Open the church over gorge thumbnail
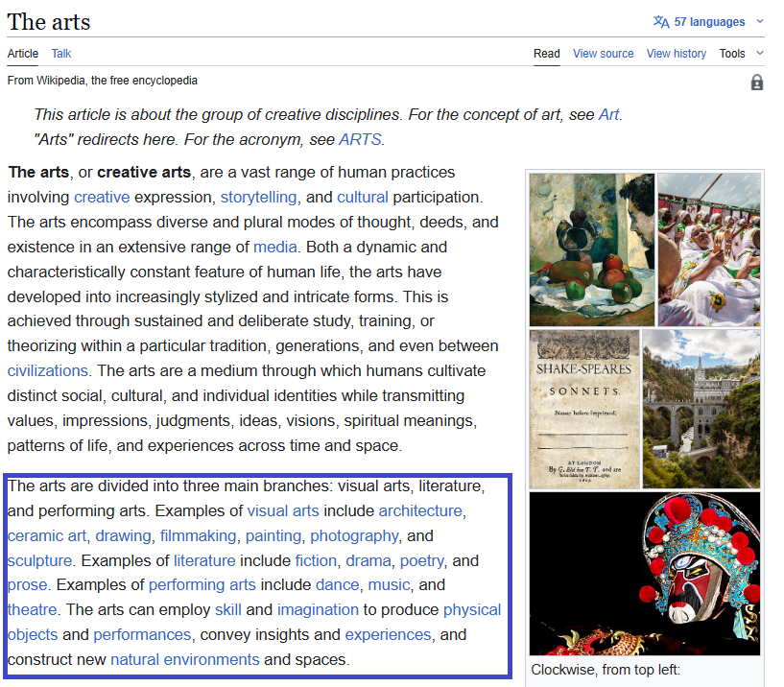The width and height of the screenshot is (784, 687). [701, 409]
